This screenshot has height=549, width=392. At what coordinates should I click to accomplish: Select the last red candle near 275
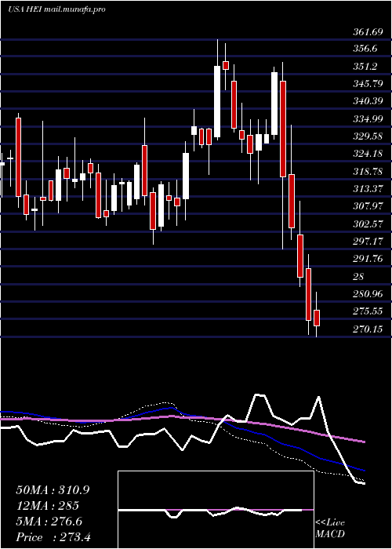point(317,318)
